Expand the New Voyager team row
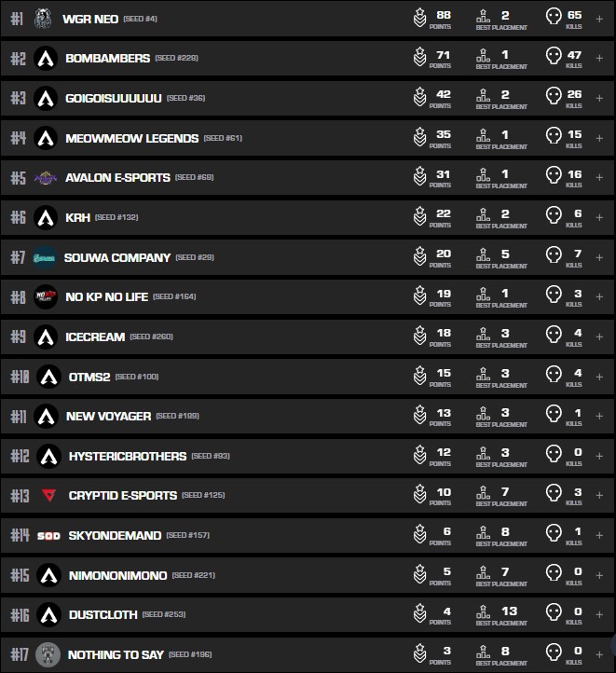Viewport: 616px width, 673px height. coord(599,416)
